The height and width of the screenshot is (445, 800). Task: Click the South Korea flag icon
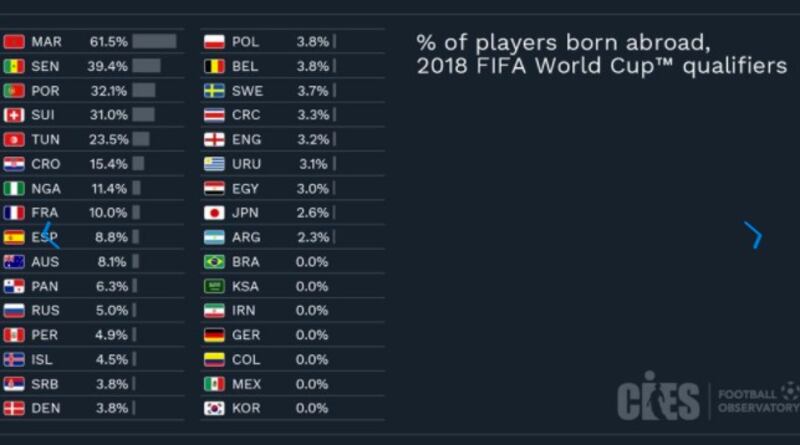(214, 408)
